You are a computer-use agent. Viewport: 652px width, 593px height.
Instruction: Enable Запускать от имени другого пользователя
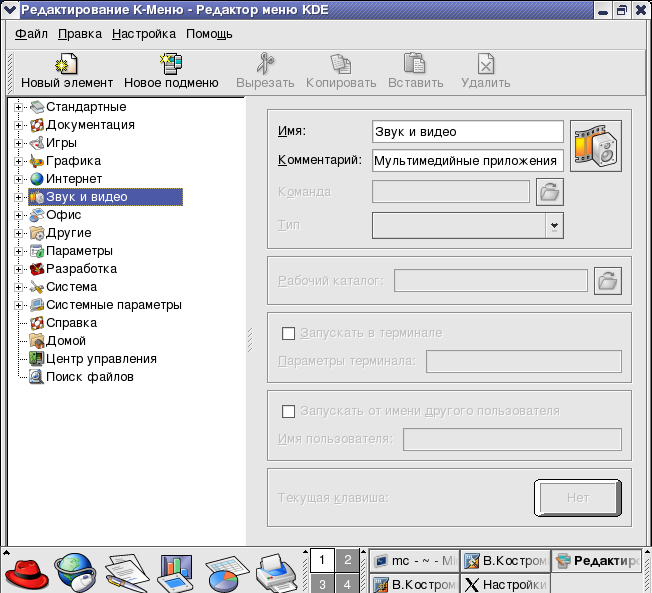[x=289, y=411]
